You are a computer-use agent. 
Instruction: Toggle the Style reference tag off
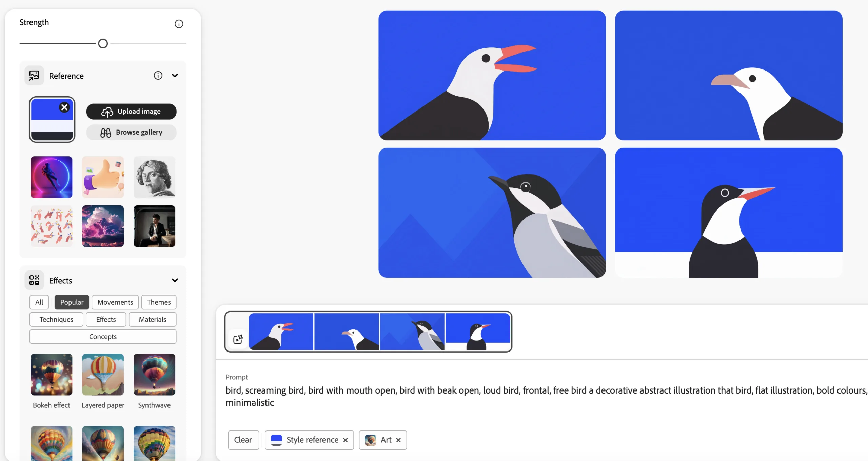pos(345,439)
